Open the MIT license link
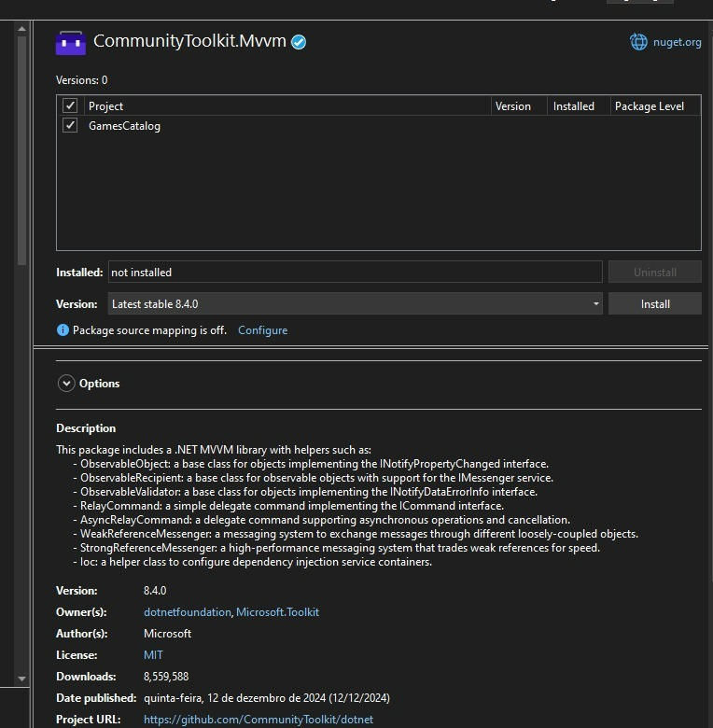This screenshot has height=728, width=713. pyautogui.click(x=153, y=655)
